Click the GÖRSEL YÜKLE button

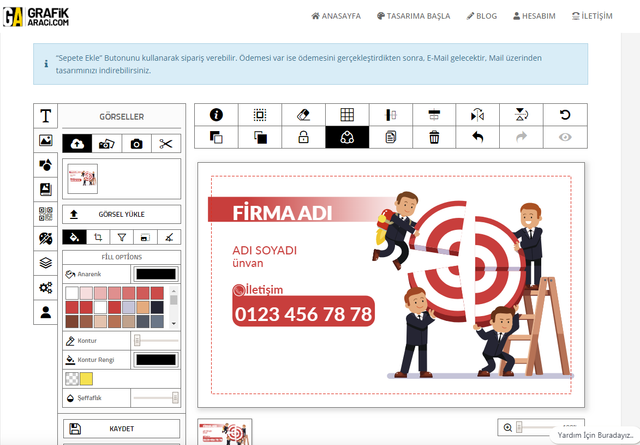121,214
